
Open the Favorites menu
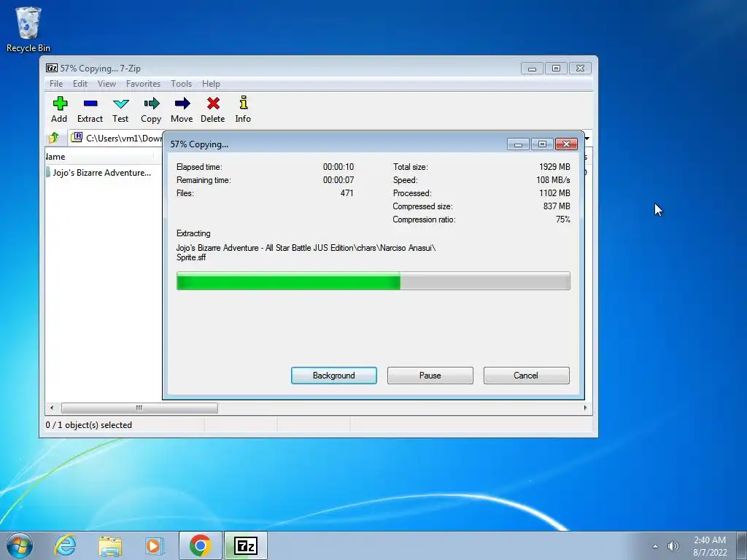click(143, 84)
